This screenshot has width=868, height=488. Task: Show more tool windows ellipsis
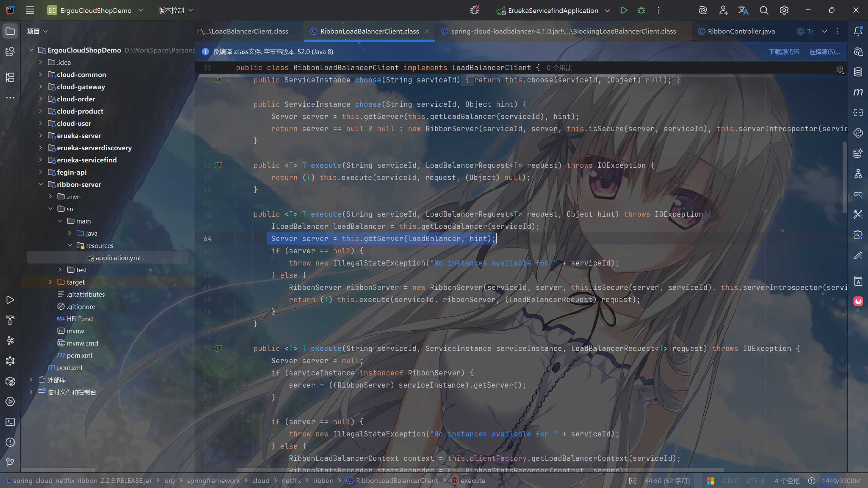click(10, 98)
